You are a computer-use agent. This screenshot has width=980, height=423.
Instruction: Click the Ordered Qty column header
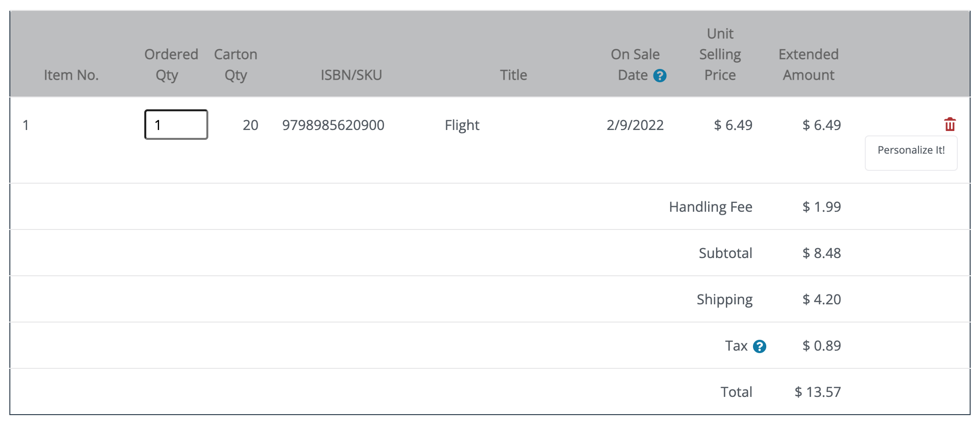tap(171, 65)
